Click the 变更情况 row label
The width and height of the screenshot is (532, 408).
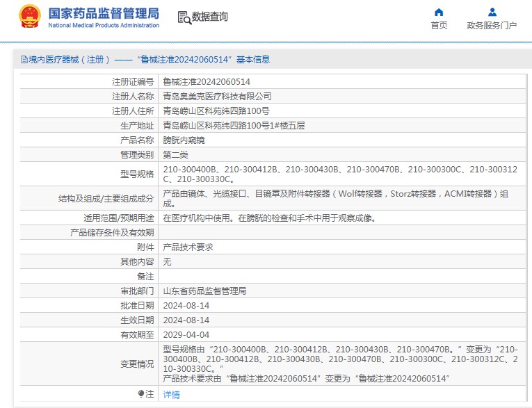(x=137, y=364)
